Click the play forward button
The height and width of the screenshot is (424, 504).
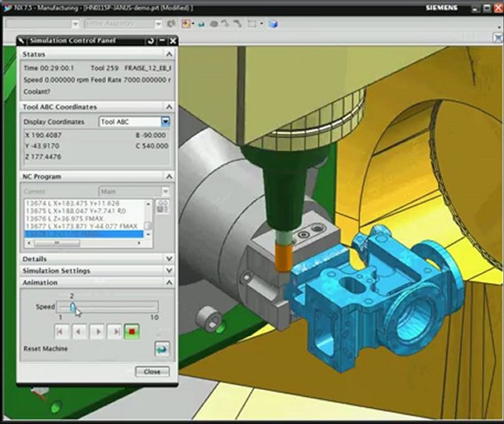click(97, 332)
